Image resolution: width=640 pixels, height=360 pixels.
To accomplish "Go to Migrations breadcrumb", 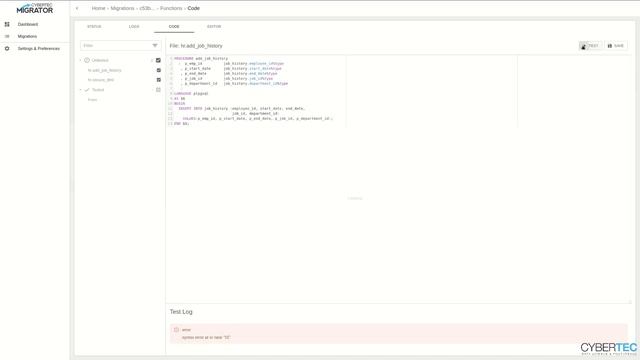I will pos(122,8).
